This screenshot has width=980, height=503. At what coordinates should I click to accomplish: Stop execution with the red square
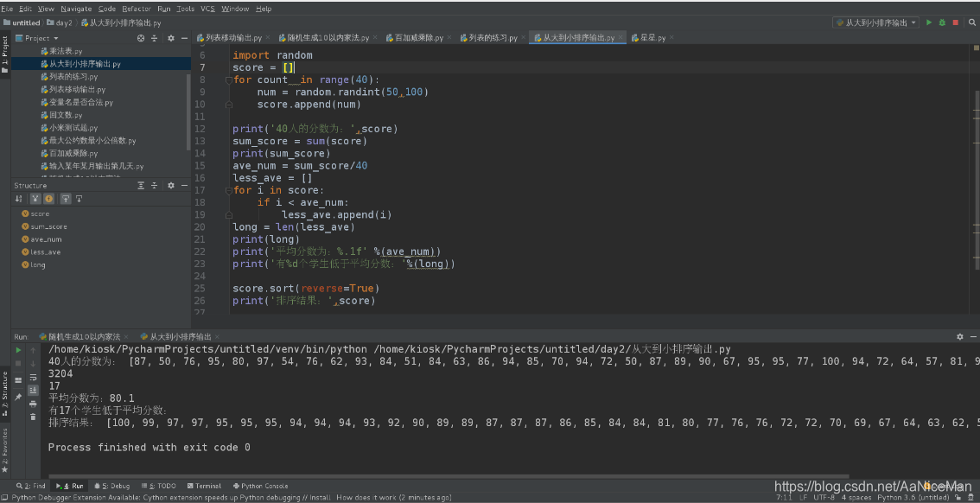[956, 22]
